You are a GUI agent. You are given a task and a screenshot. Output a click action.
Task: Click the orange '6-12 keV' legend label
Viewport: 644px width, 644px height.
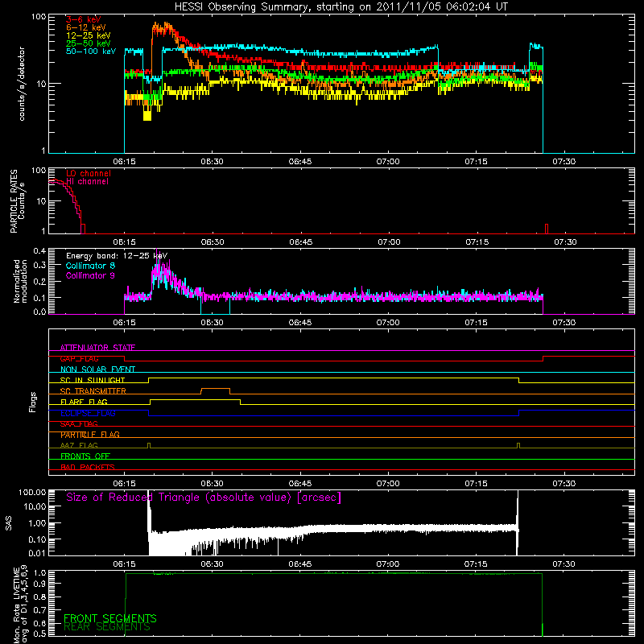(85, 27)
